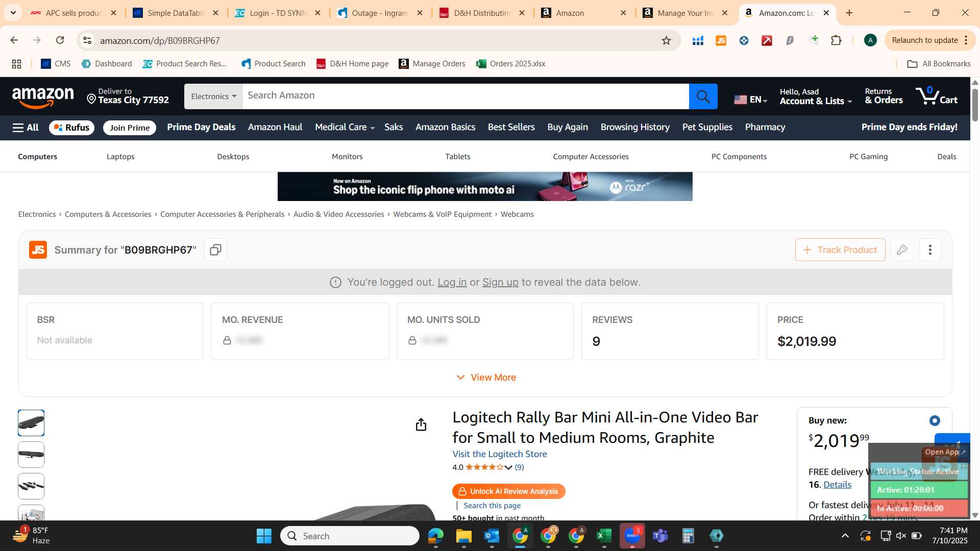Viewport: 980px width, 551px height.
Task: Open the Orders 2025.xlsx bookmark
Action: 511,64
